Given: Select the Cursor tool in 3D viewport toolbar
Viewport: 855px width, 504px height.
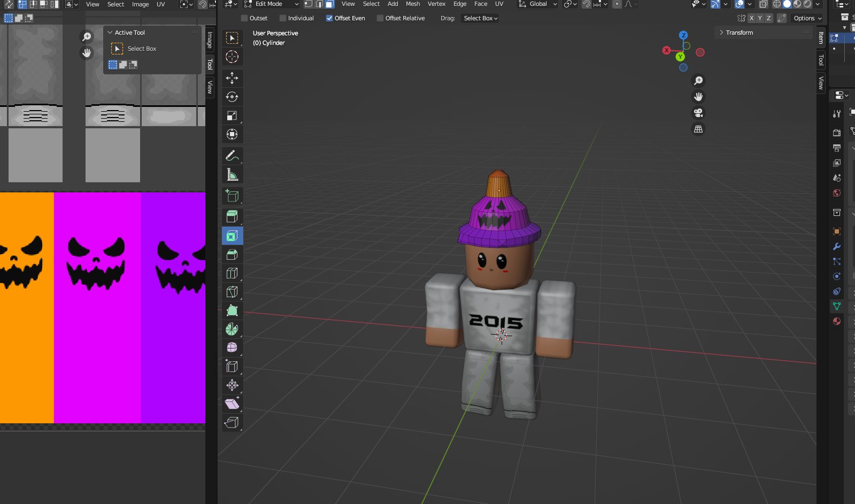Looking at the screenshot, I should 232,57.
